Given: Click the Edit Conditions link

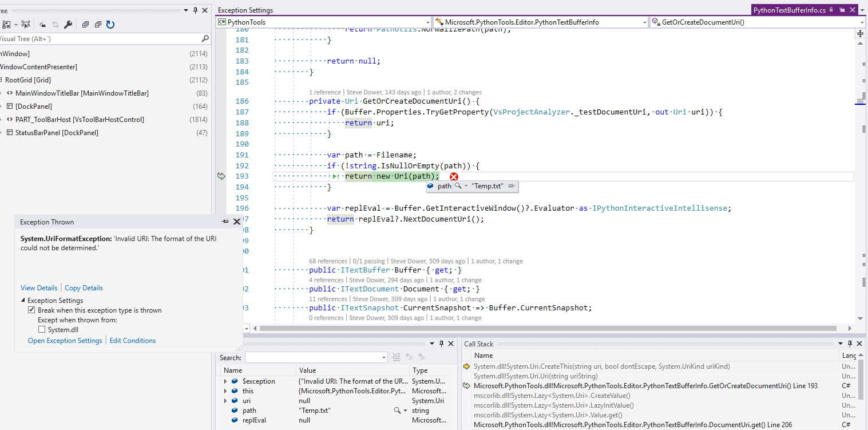Looking at the screenshot, I should tap(132, 340).
